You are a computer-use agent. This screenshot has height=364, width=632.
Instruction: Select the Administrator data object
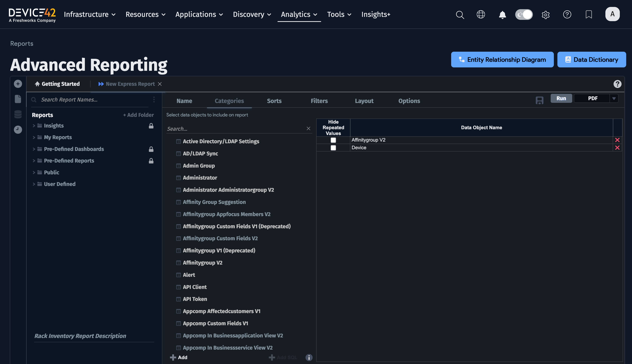tap(200, 178)
